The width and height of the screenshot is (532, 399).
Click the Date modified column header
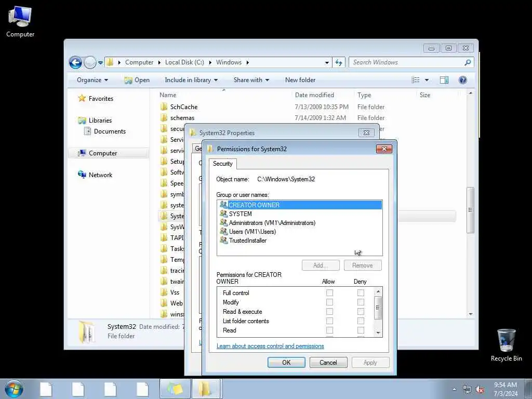[x=314, y=95]
